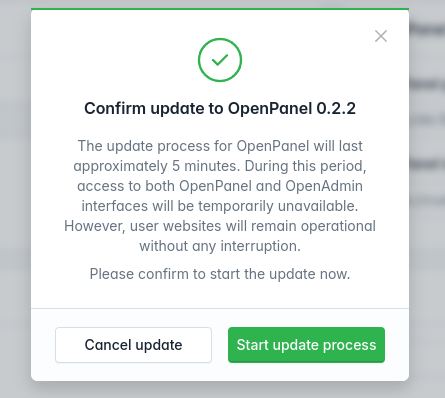This screenshot has height=398, width=445.
Task: Click the word 'OpenAdmin' in the description
Action: [x=324, y=186]
